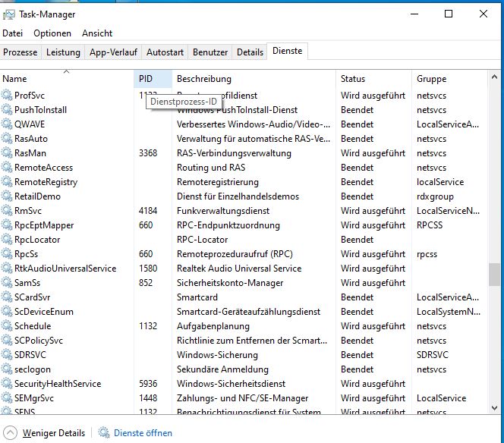Click the service icon beside RpcEptMapper
This screenshot has height=443, width=504.
coord(7,225)
